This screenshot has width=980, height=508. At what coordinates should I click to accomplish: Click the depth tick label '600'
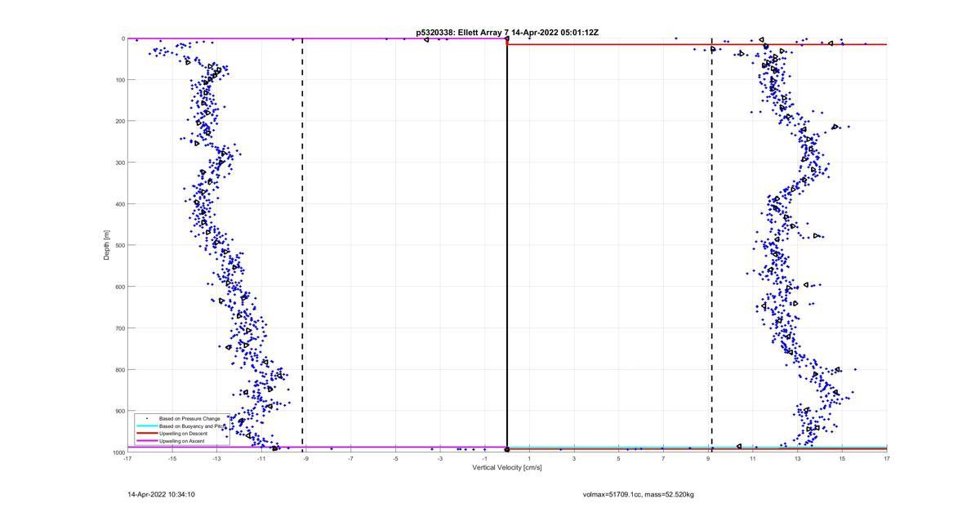pos(119,287)
